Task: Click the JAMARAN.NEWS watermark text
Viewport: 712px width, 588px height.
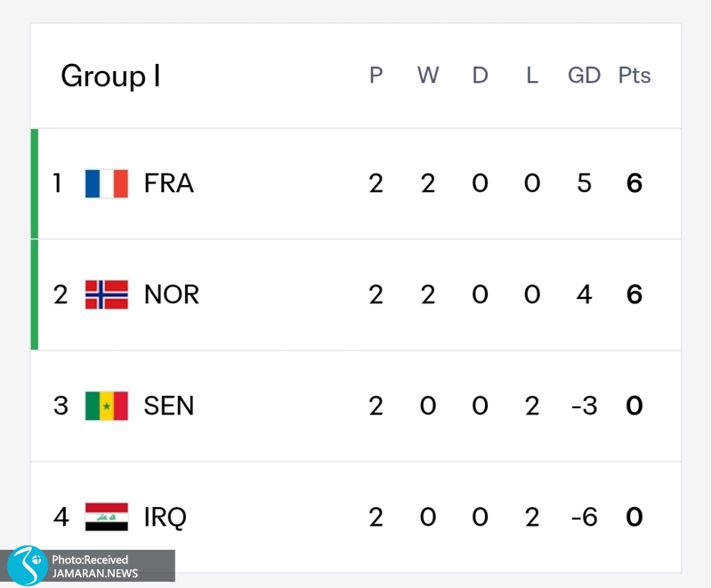Action: [94, 574]
